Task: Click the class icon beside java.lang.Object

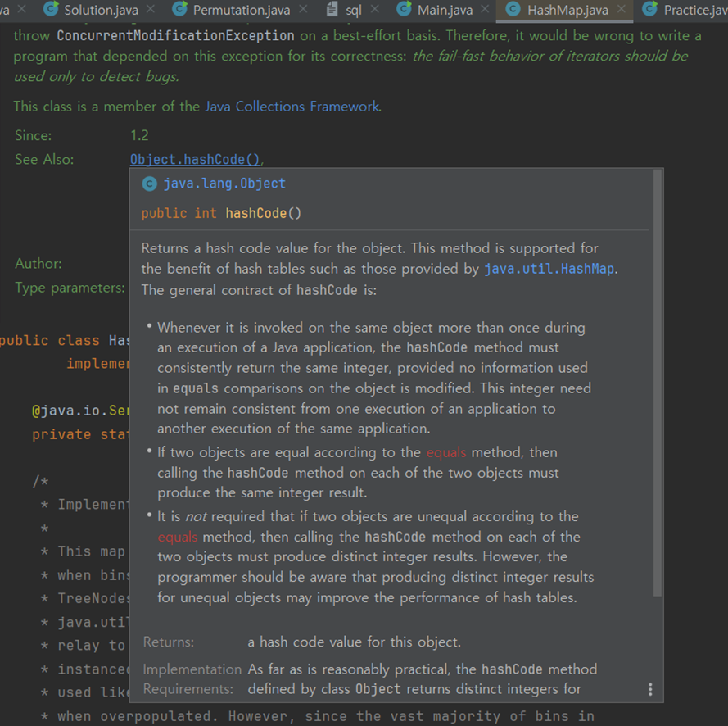Action: (x=150, y=184)
